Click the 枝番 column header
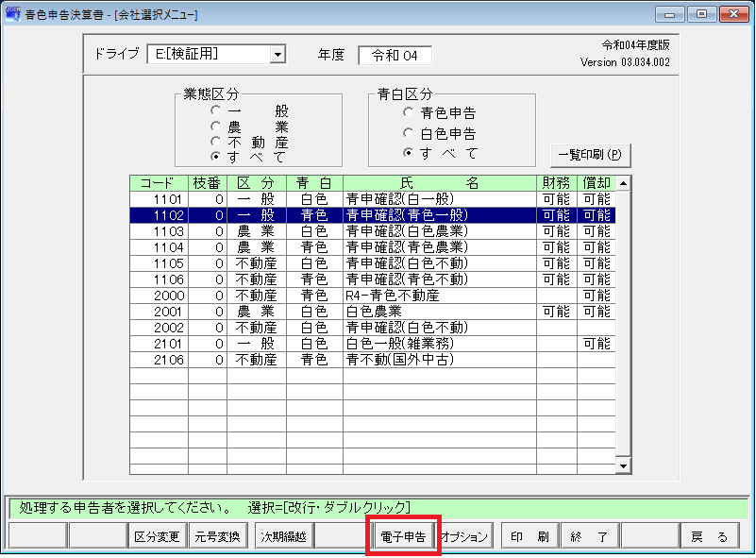Image resolution: width=756 pixels, height=558 pixels. coord(208,183)
